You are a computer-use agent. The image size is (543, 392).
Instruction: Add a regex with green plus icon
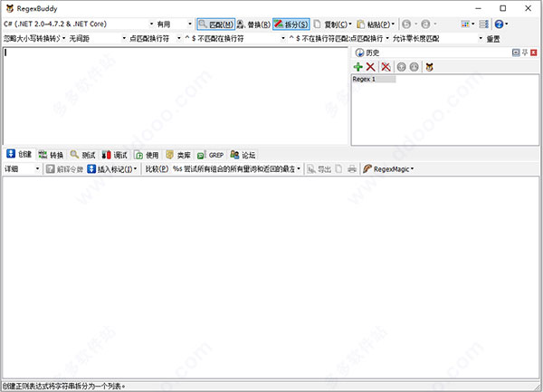coord(358,67)
